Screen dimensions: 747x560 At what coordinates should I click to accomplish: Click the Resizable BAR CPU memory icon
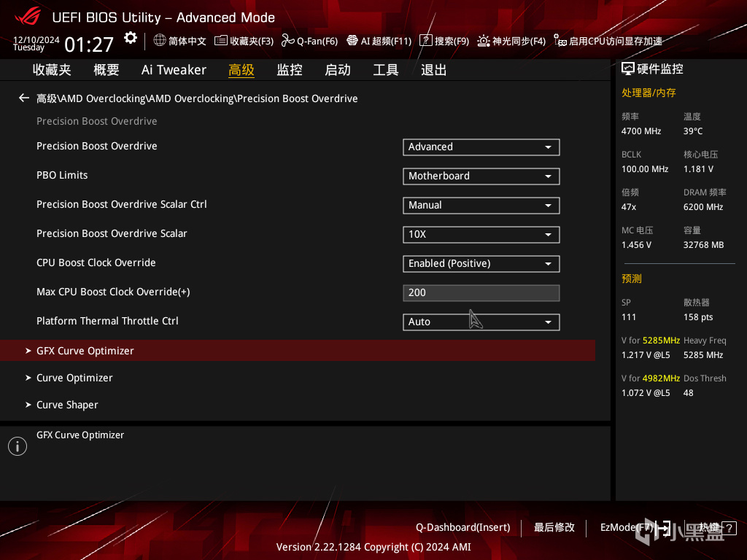pyautogui.click(x=560, y=41)
